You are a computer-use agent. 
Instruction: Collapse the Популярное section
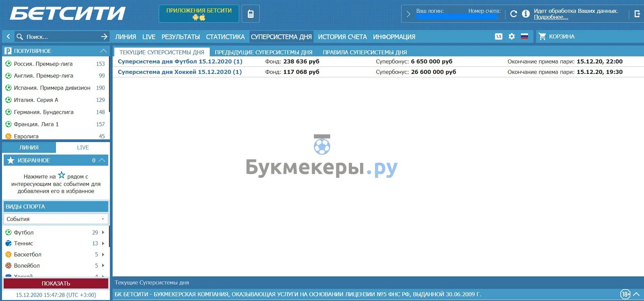click(104, 51)
